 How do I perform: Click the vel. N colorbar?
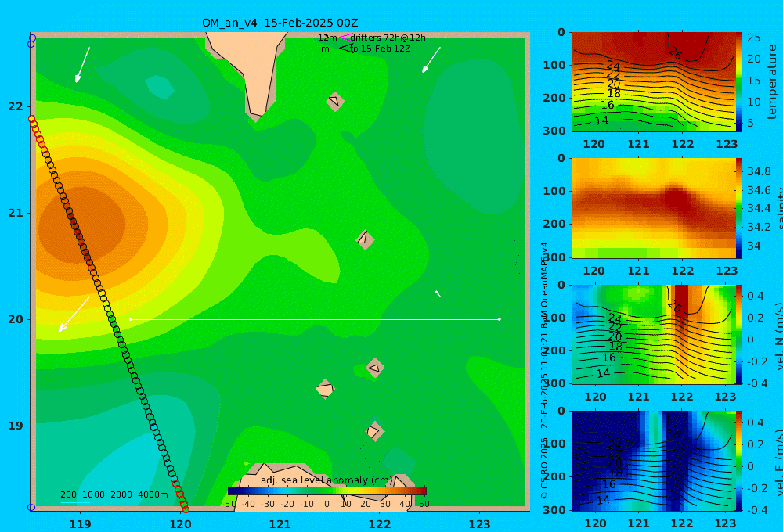click(x=739, y=334)
